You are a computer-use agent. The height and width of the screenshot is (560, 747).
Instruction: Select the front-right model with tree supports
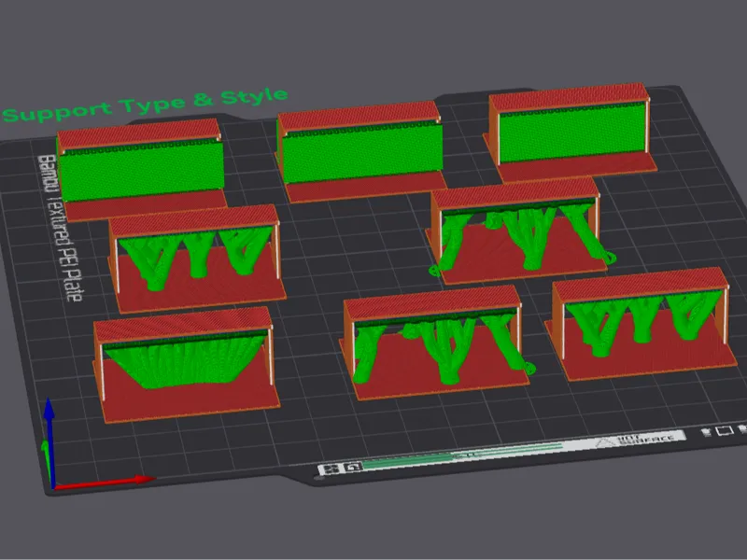coord(641,323)
